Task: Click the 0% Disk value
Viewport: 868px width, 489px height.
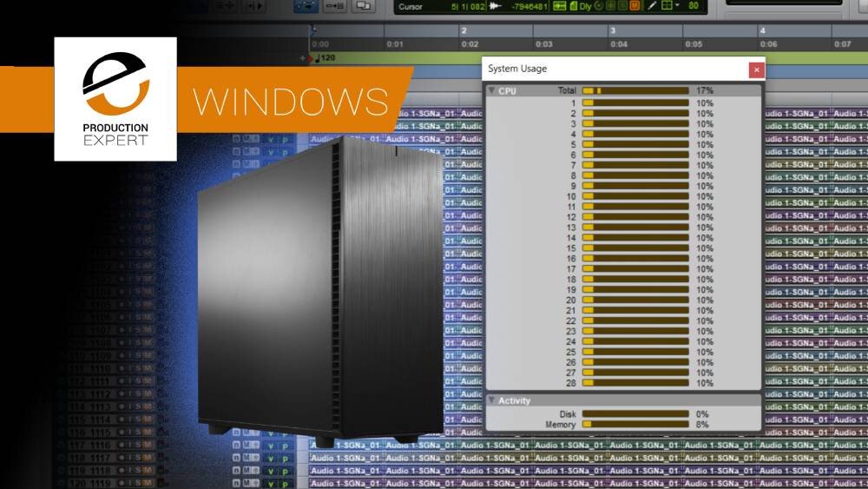Action: pyautogui.click(x=702, y=413)
